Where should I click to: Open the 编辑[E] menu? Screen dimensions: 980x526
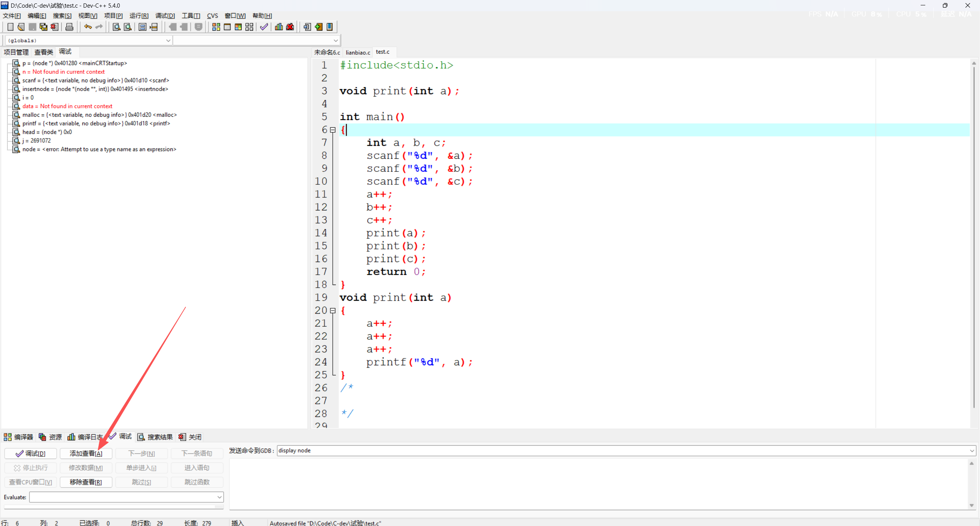pyautogui.click(x=37, y=16)
